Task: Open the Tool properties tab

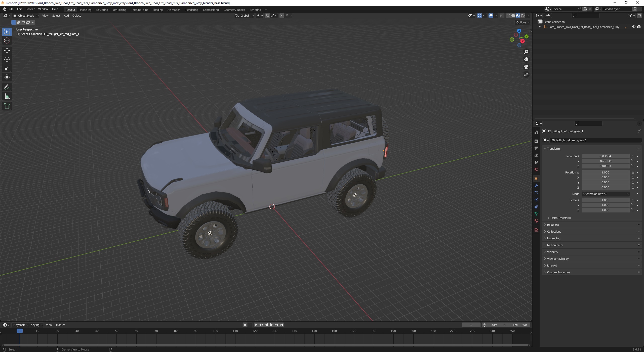Action: click(536, 132)
